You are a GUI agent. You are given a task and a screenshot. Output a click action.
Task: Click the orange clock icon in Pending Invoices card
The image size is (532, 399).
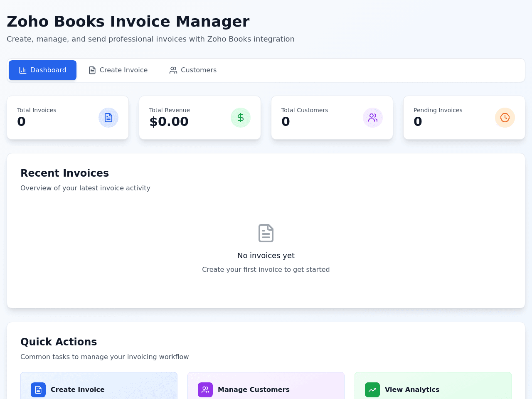[x=505, y=118]
